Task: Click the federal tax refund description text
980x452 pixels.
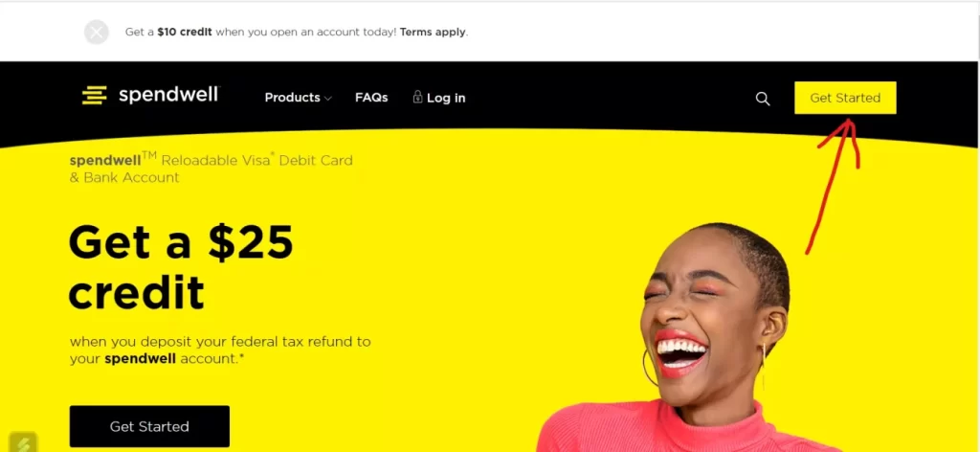Action: point(220,350)
